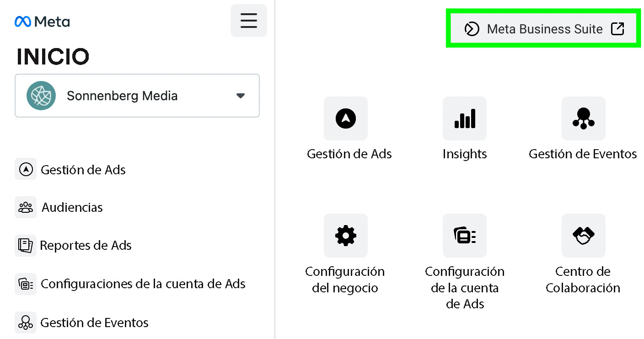Click the dropdown arrow beside Sonnenberg Media

point(241,96)
